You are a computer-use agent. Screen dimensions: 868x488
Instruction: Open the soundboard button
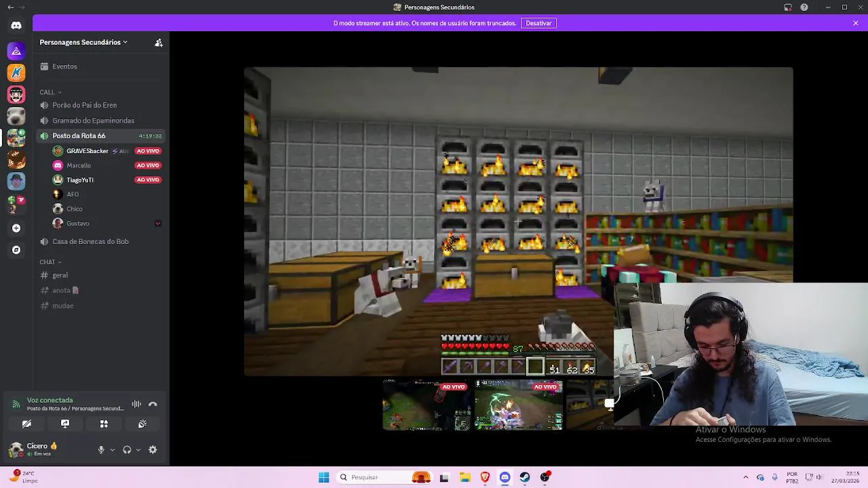(x=142, y=424)
